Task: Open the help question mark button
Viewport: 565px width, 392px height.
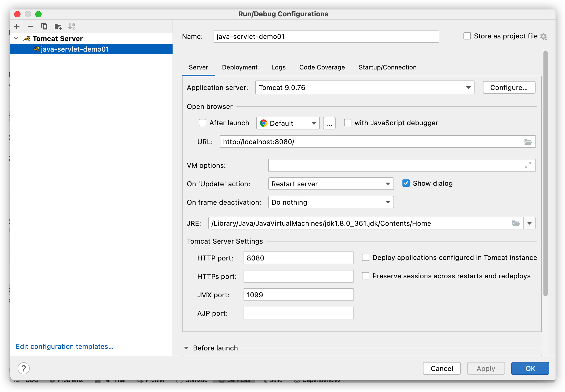Action: [x=24, y=368]
